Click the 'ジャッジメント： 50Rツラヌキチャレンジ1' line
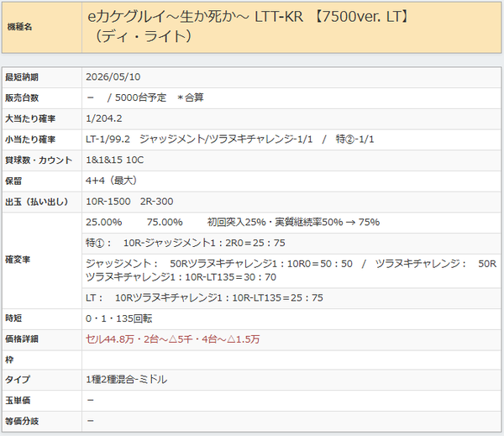The height and width of the screenshot is (436, 504). [x=181, y=264]
